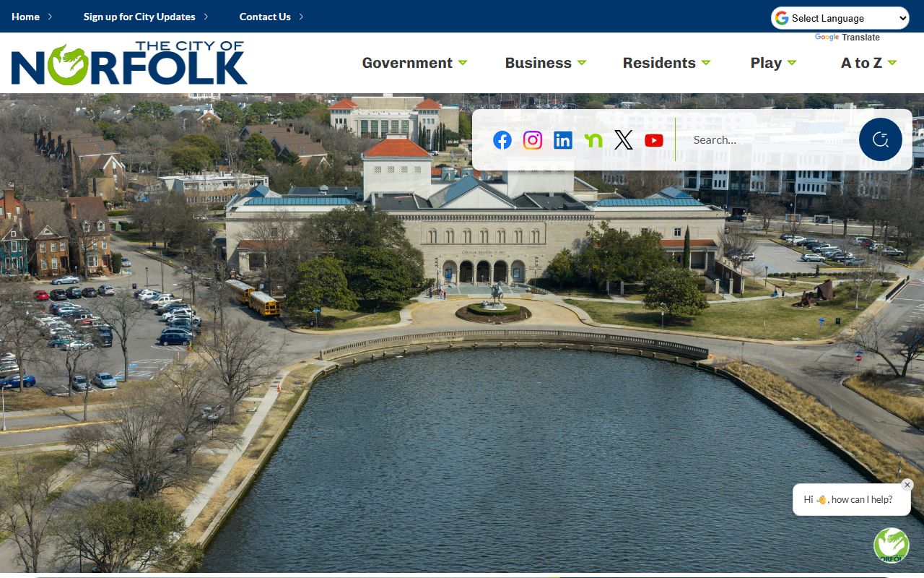Expand the Government menu
Screen dimensions: 924x578
pos(415,63)
